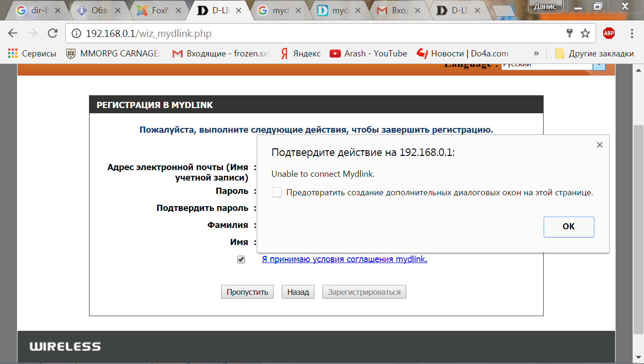Image resolution: width=644 pixels, height=364 pixels.
Task: View site information for 192.168.0.1
Action: point(76,34)
